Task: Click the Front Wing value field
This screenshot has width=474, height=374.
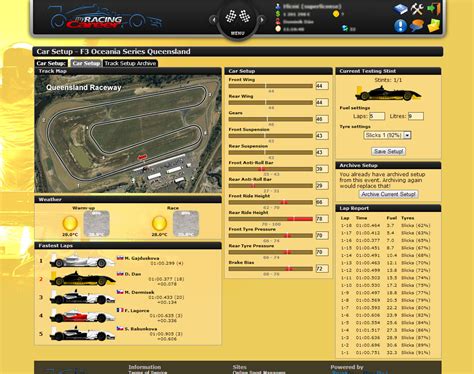Action: point(322,86)
